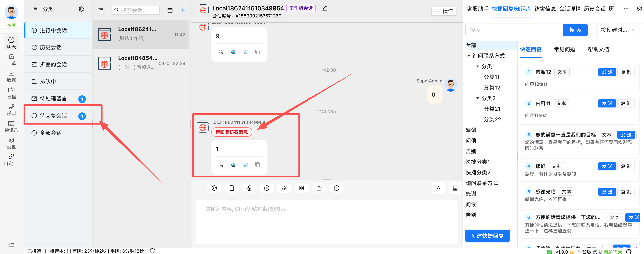
Task: Collapse the 分类2 subcategory
Action: coord(478,98)
